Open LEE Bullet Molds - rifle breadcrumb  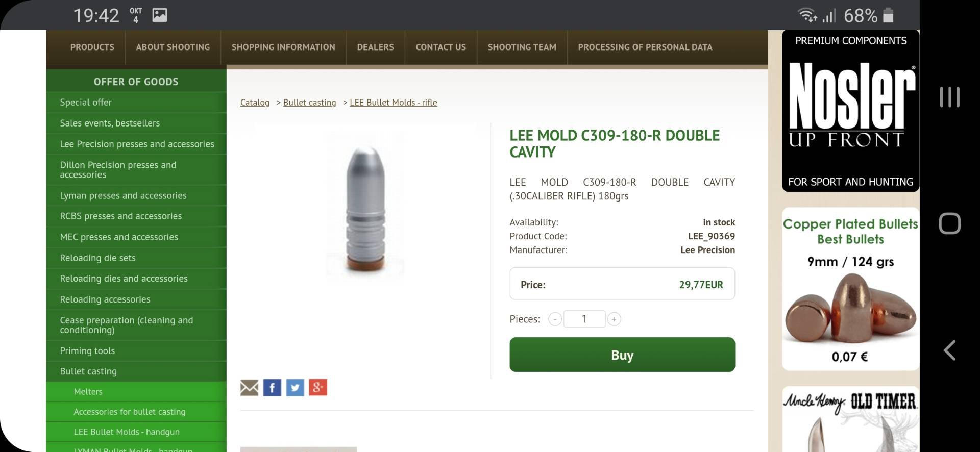pos(393,103)
